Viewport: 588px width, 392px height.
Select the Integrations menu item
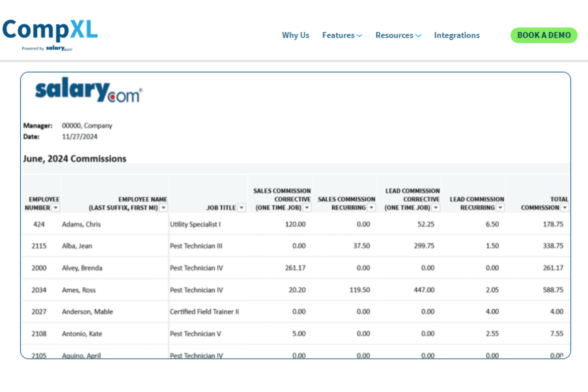[456, 35]
